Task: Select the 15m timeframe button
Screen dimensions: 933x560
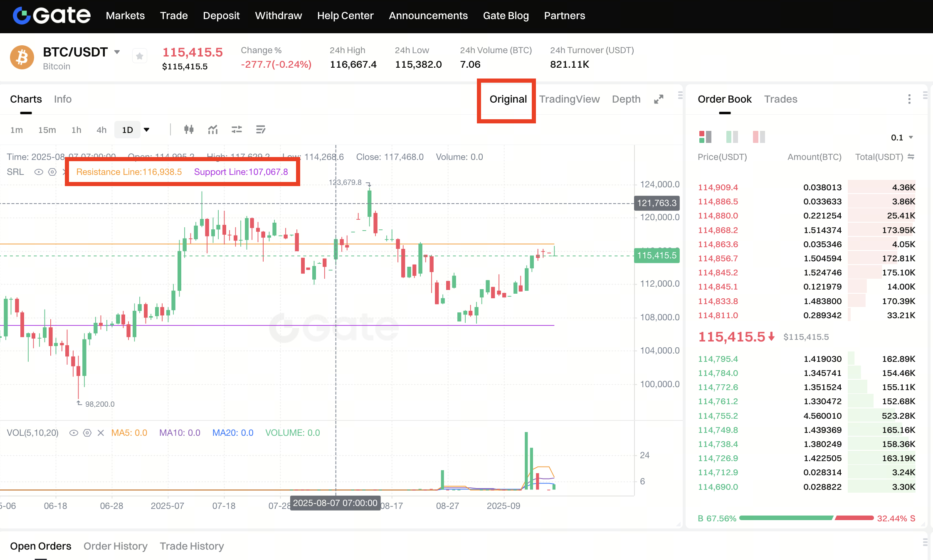Action: tap(47, 130)
